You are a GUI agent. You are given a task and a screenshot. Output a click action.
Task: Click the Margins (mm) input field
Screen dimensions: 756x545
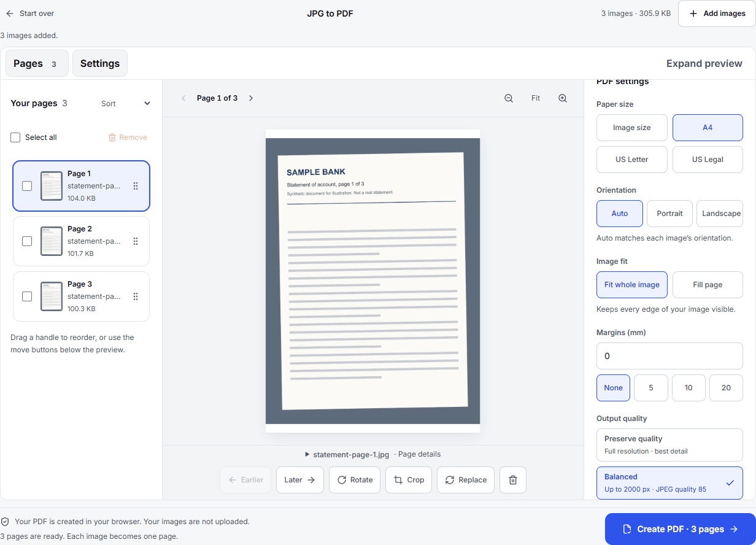[x=669, y=356]
